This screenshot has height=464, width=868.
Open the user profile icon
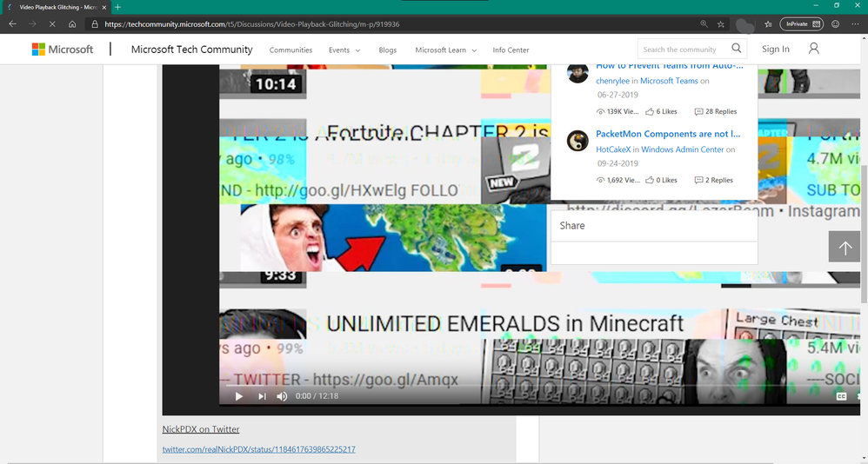point(814,49)
